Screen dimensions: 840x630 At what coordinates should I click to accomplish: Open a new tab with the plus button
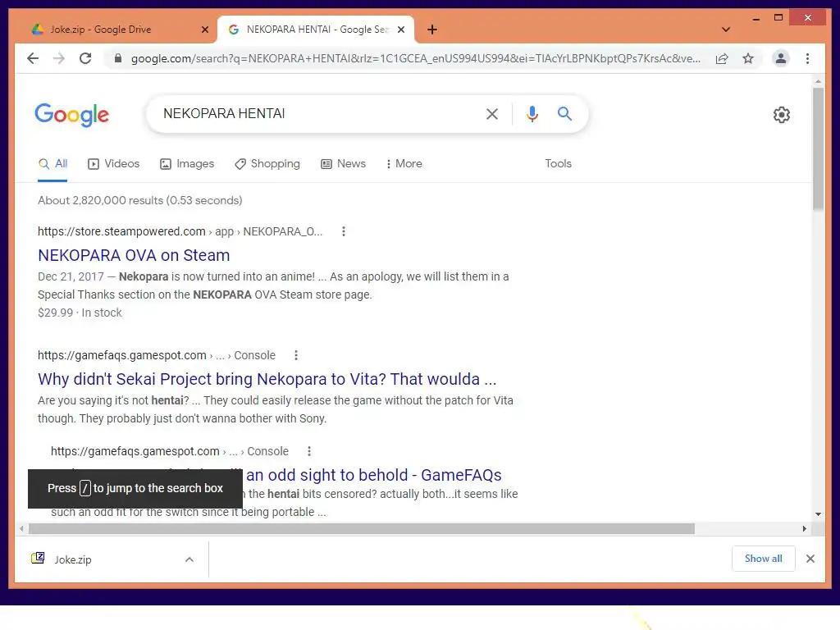432,30
